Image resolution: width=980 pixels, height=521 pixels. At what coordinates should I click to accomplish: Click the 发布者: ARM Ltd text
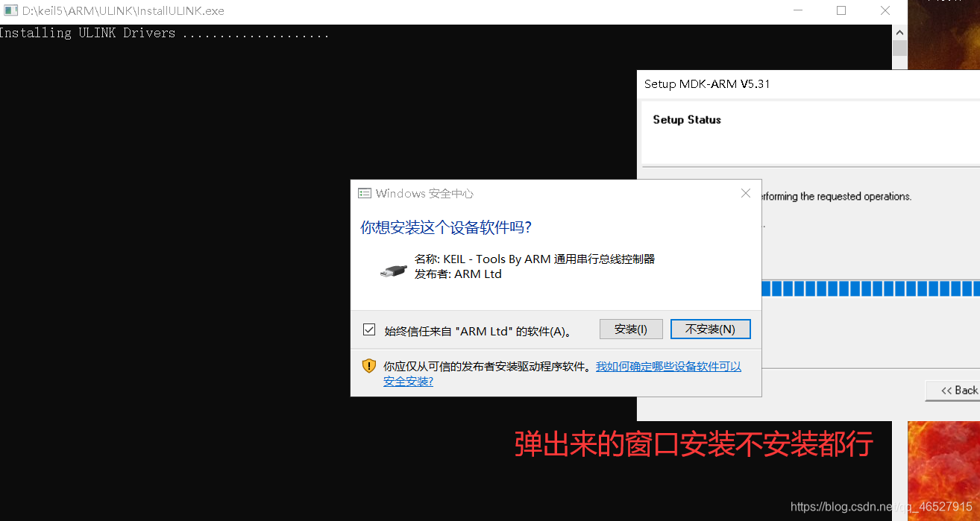pyautogui.click(x=458, y=274)
